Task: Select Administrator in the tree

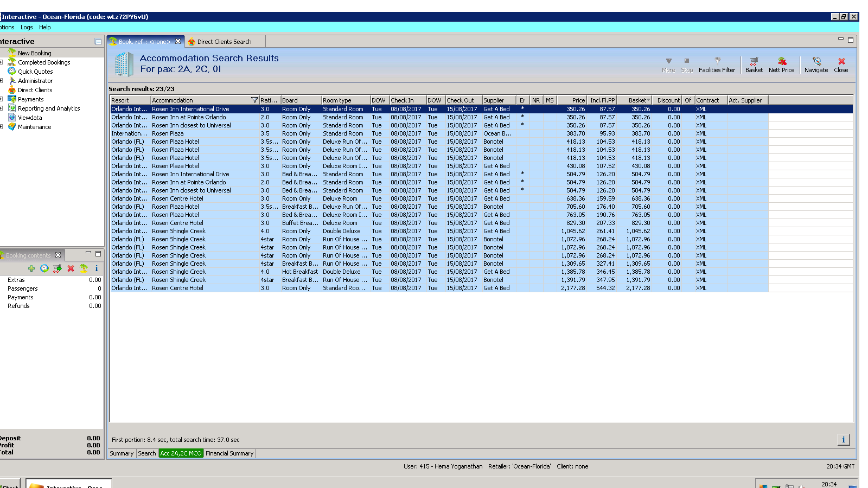Action: (35, 81)
